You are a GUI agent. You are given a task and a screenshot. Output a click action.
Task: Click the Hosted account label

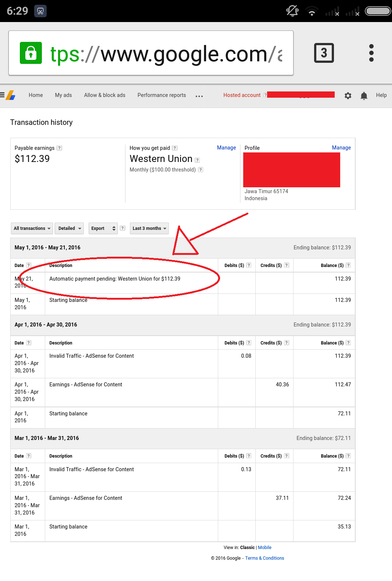pyautogui.click(x=242, y=95)
